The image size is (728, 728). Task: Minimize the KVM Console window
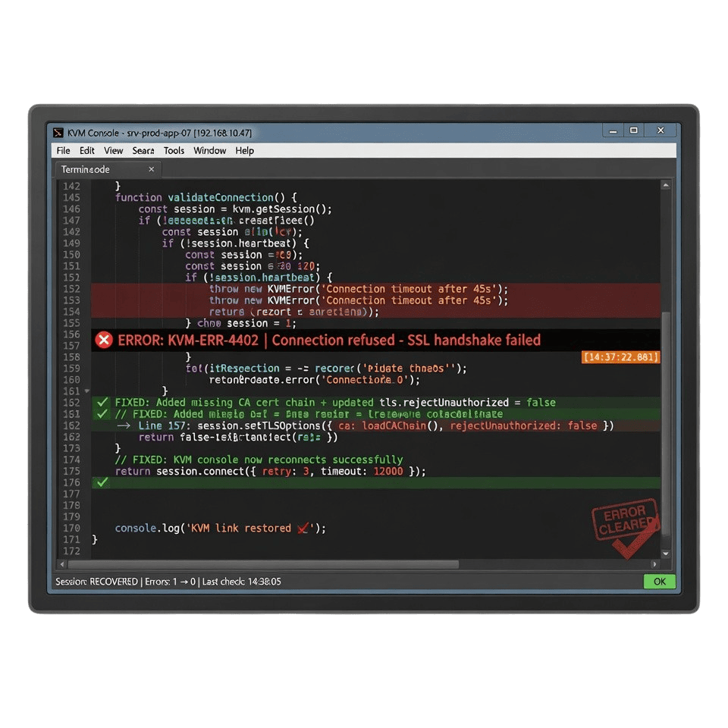(x=613, y=131)
